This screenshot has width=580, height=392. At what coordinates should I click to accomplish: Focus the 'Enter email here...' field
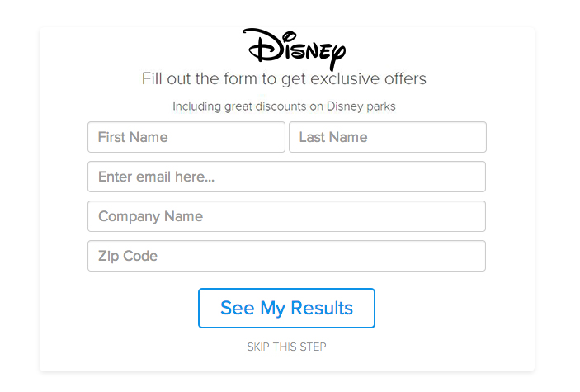pos(286,177)
